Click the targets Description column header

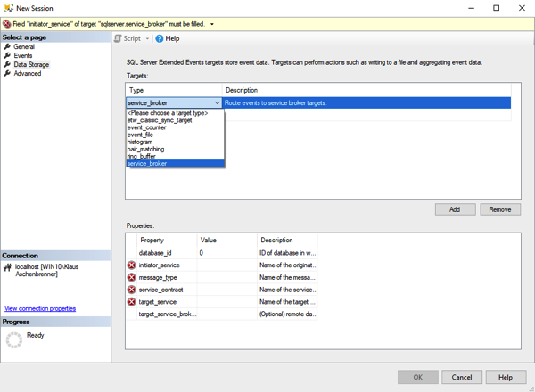tap(366, 90)
